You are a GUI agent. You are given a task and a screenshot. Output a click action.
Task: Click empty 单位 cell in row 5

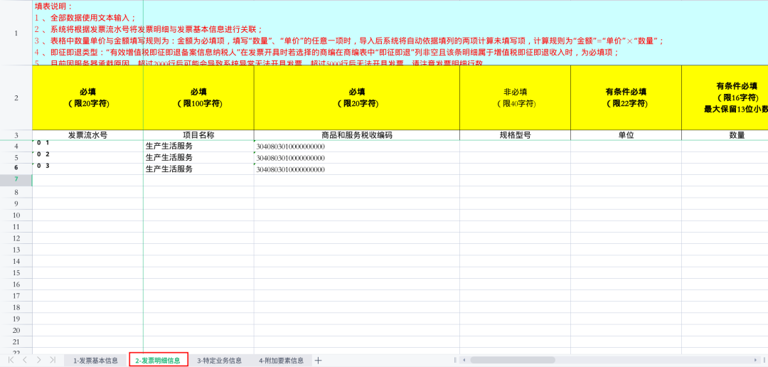point(625,157)
